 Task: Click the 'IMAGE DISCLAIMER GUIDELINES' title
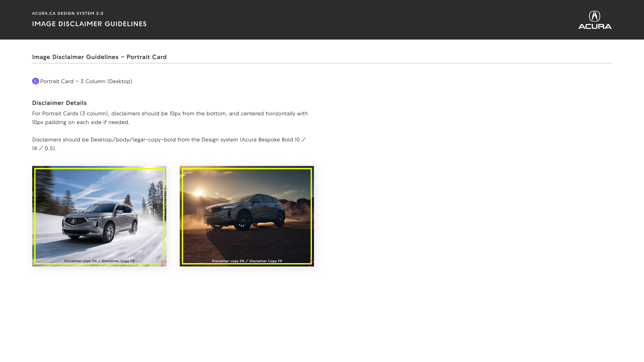pyautogui.click(x=90, y=24)
